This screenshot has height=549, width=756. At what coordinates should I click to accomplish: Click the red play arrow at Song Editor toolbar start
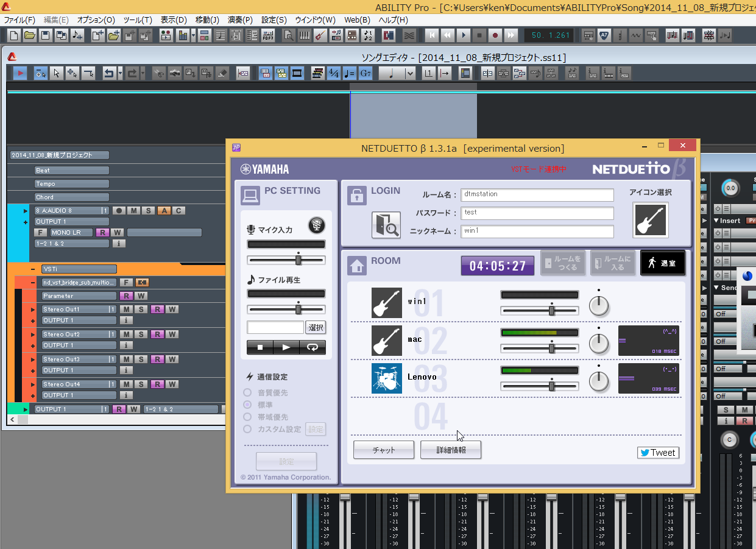pos(20,74)
